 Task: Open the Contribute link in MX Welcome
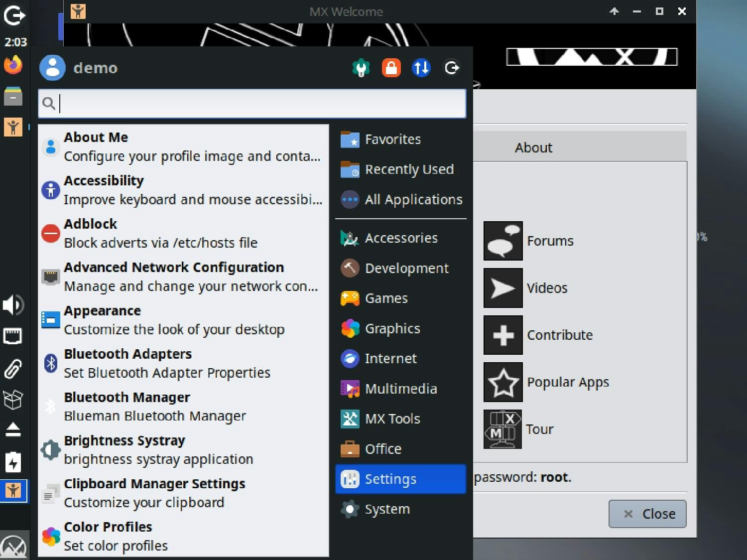[x=560, y=335]
